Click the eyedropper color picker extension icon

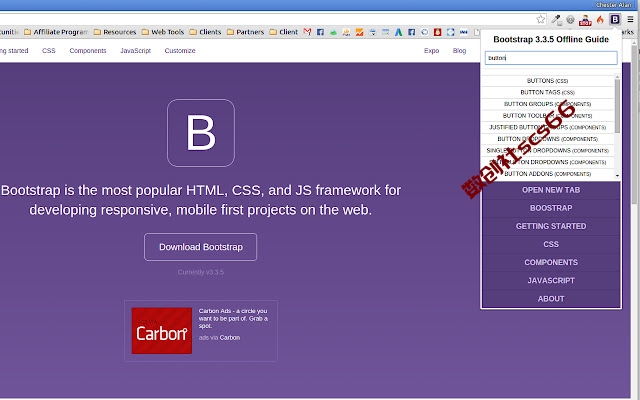[556, 19]
